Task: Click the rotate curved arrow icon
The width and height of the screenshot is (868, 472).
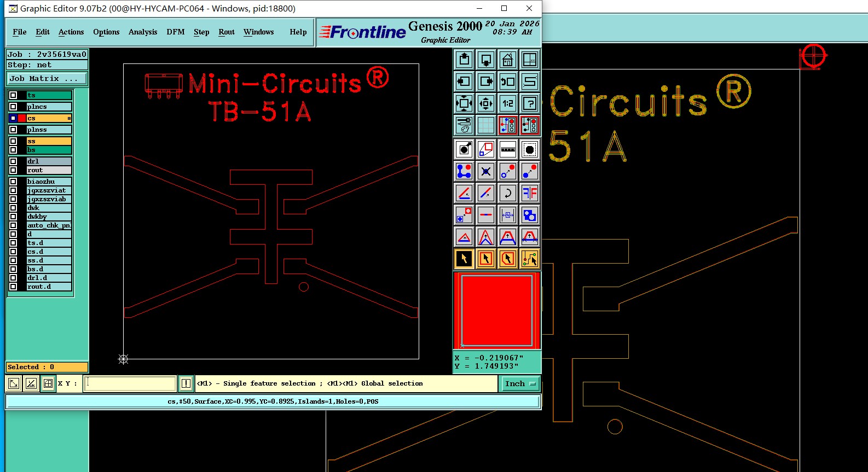Action: point(508,193)
